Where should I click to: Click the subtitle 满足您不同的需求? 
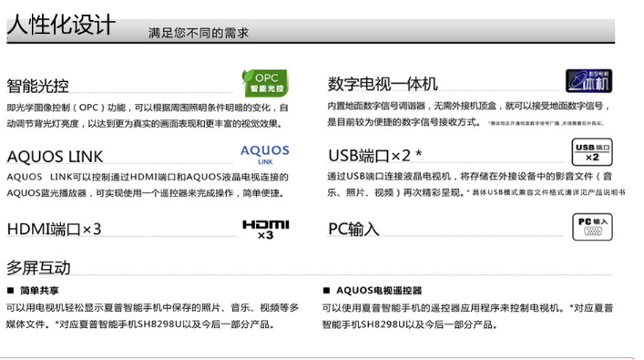[199, 33]
